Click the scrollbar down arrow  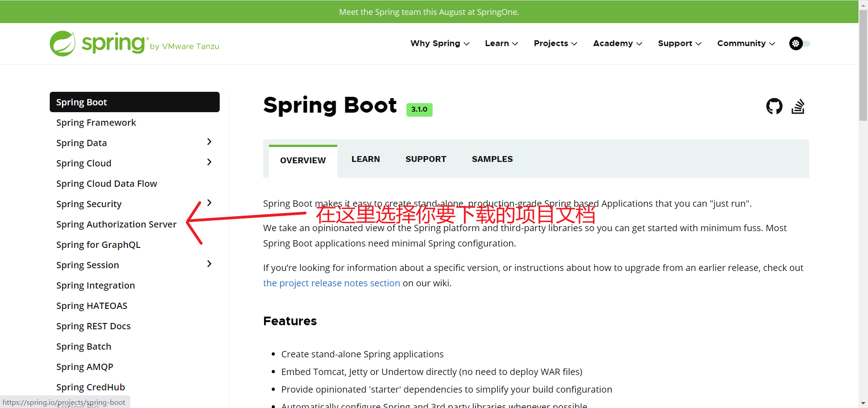point(863,403)
